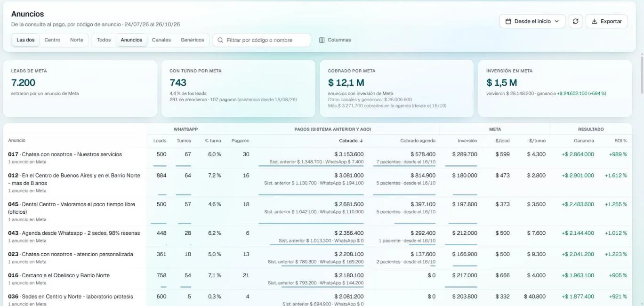Click the Exportar button
Viewport: 644px width, 306px height.
click(606, 21)
